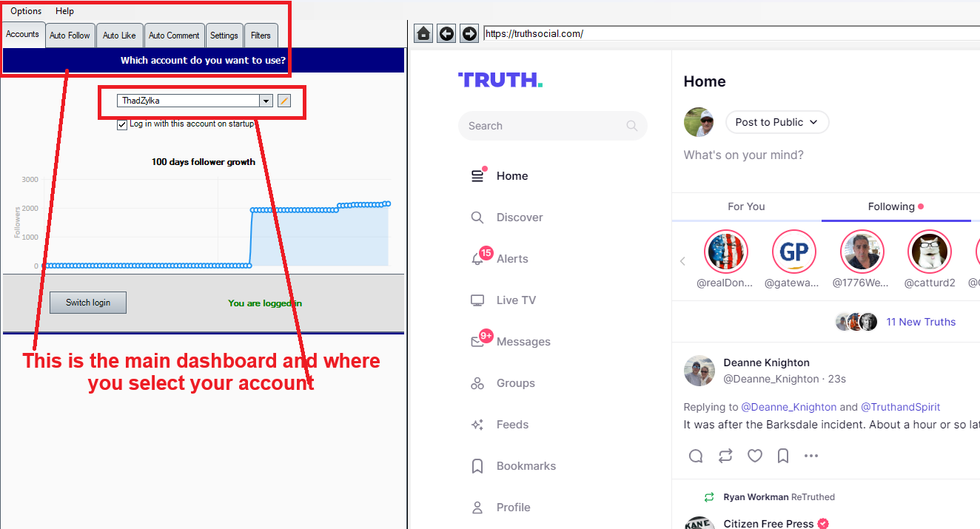Image resolution: width=980 pixels, height=529 pixels.
Task: Like Deanne Knighton's post with heart icon
Action: (x=754, y=456)
